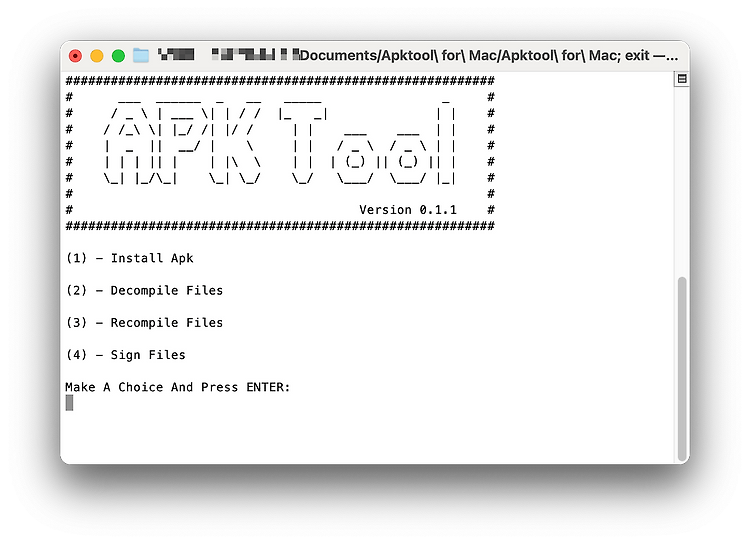
Task: Click the "(4) – Sign Files" line
Action: (126, 355)
